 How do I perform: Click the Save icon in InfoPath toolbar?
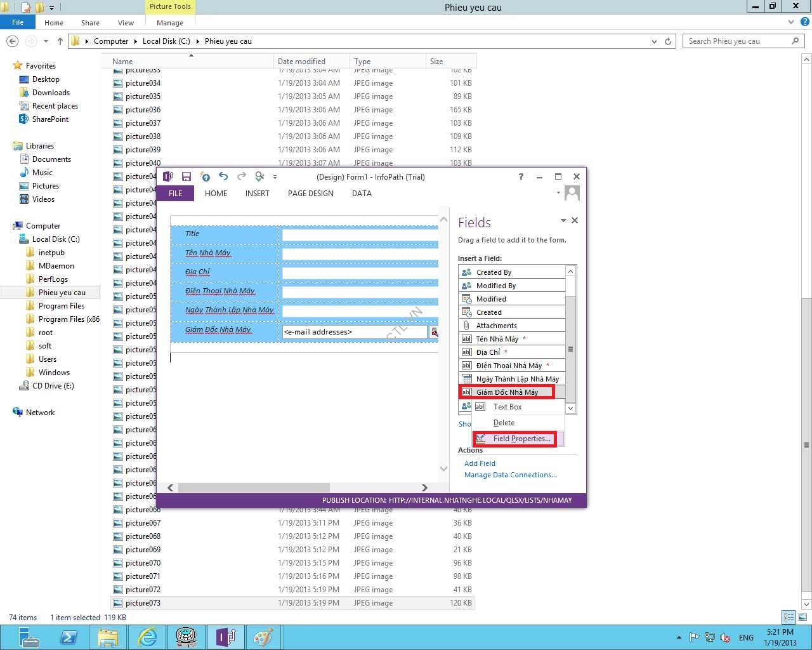[x=187, y=176]
